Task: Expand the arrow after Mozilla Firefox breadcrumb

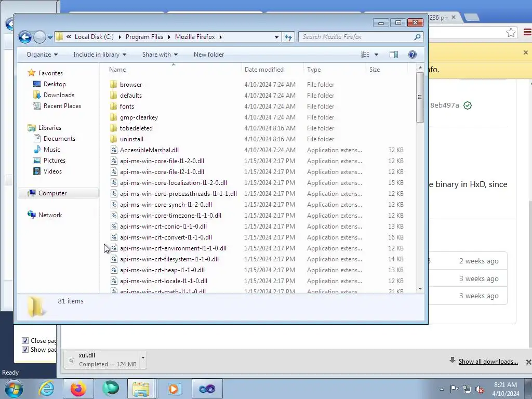Action: pos(220,37)
